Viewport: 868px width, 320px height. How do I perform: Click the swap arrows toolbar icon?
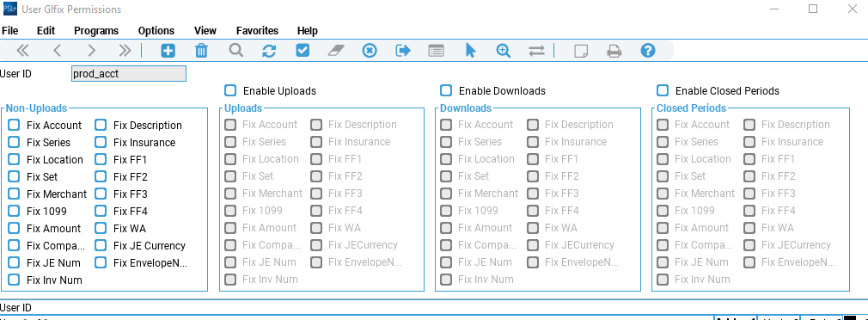pos(536,51)
